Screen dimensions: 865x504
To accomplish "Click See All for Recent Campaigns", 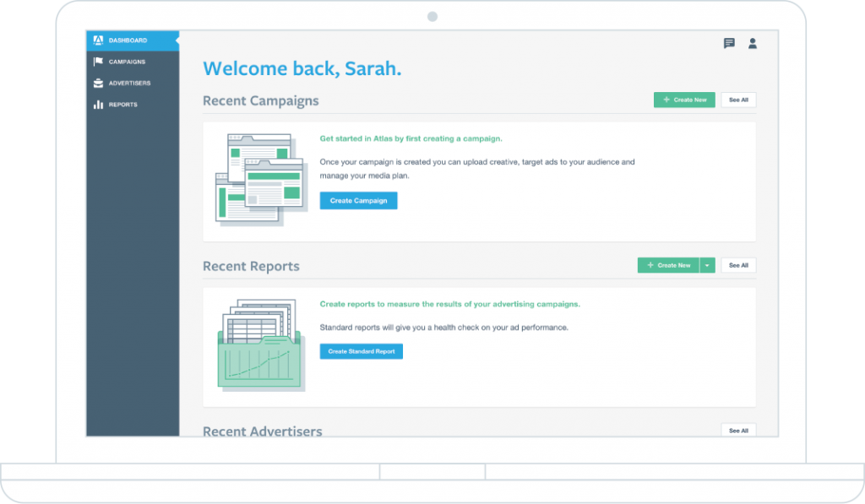I will pyautogui.click(x=738, y=100).
